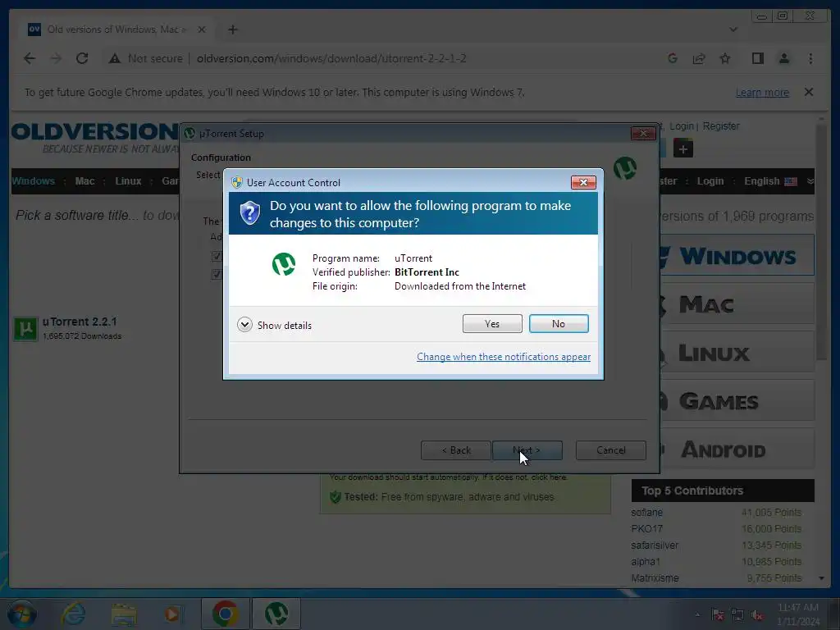
Task: Go forward in Chrome
Action: 56,58
